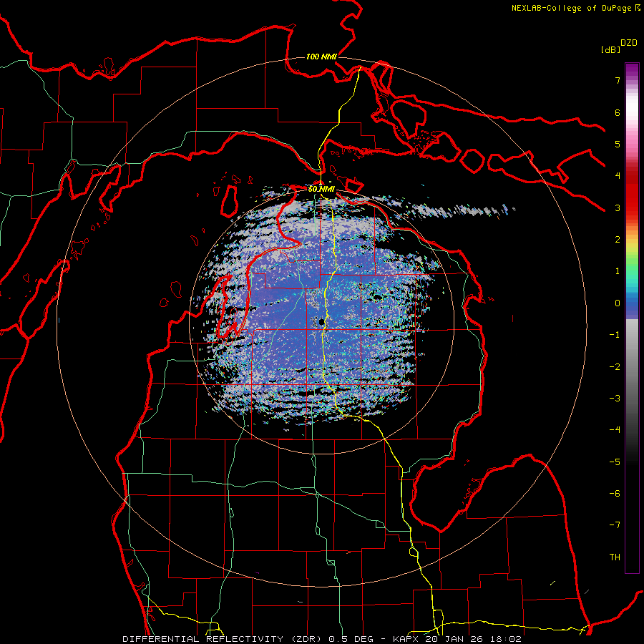644x644 pixels.
Task: Click the 3 value on the color scale
Action: (x=618, y=208)
